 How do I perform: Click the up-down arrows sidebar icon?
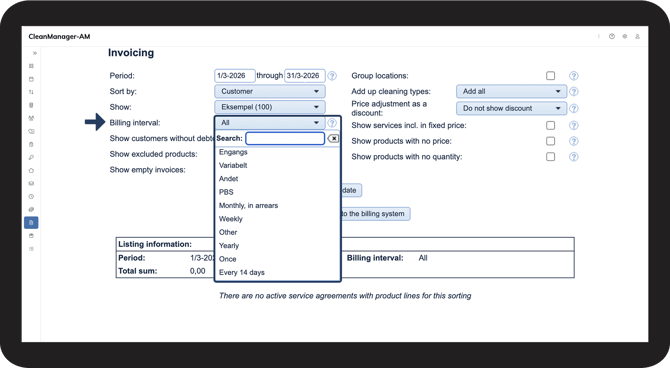point(31,92)
